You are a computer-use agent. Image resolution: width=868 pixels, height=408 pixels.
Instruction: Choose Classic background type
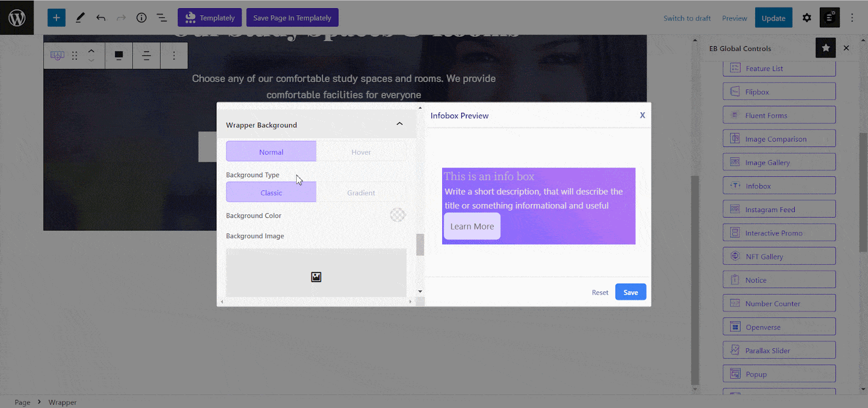(271, 192)
